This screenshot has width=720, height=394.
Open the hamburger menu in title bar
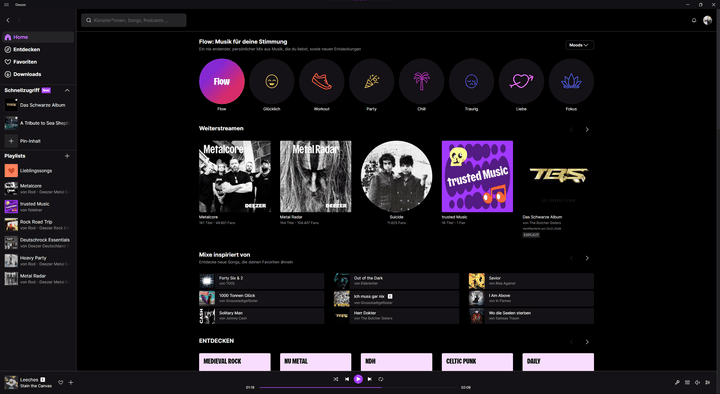[x=6, y=5]
